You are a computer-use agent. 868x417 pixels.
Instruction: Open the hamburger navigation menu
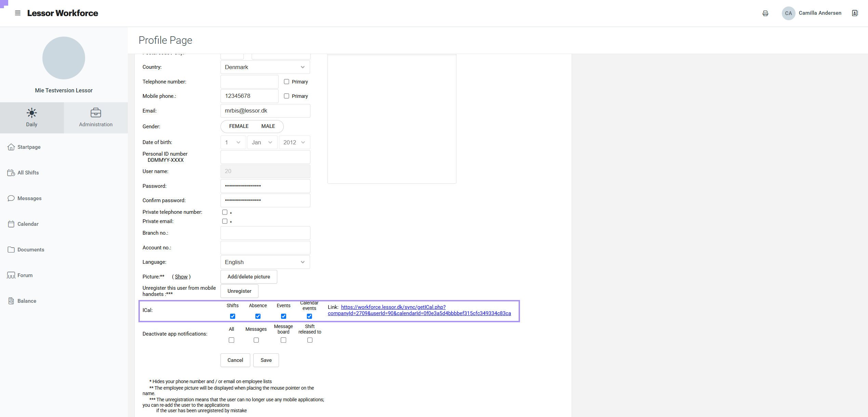point(18,13)
